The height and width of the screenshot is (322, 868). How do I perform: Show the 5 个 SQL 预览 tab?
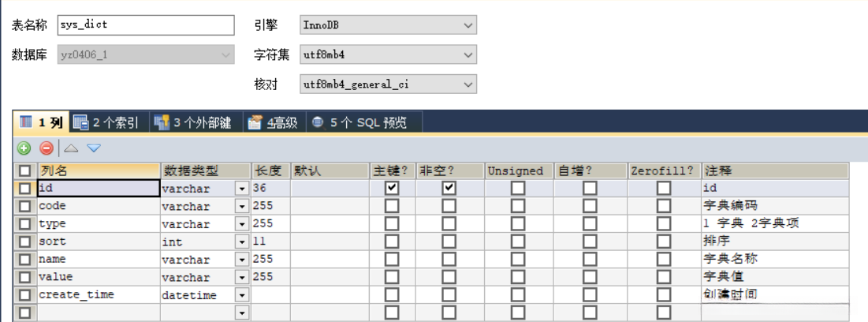(360, 122)
